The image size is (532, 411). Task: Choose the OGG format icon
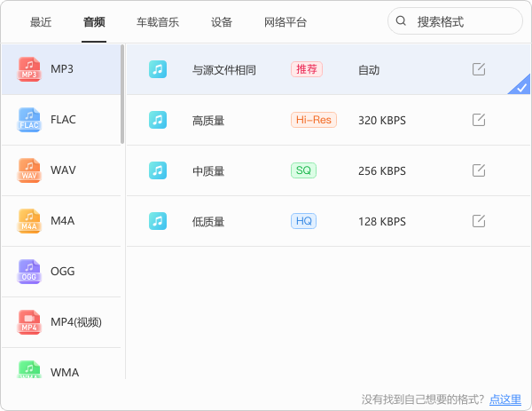(x=30, y=271)
